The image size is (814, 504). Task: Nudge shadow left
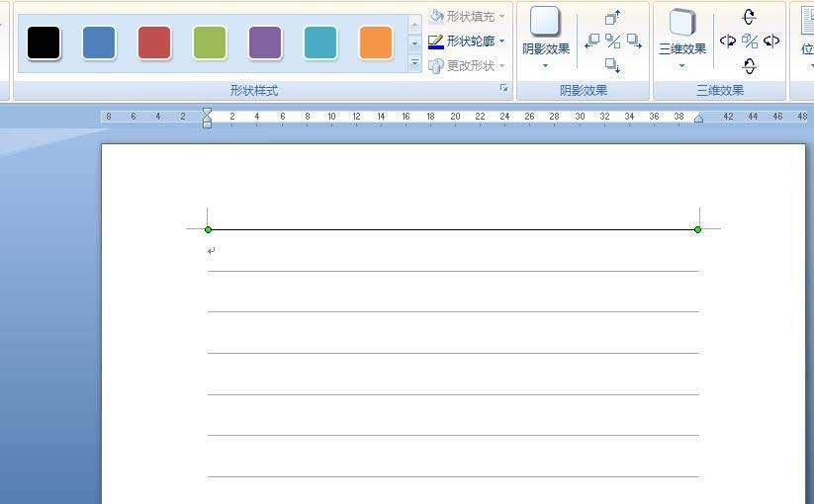click(591, 41)
